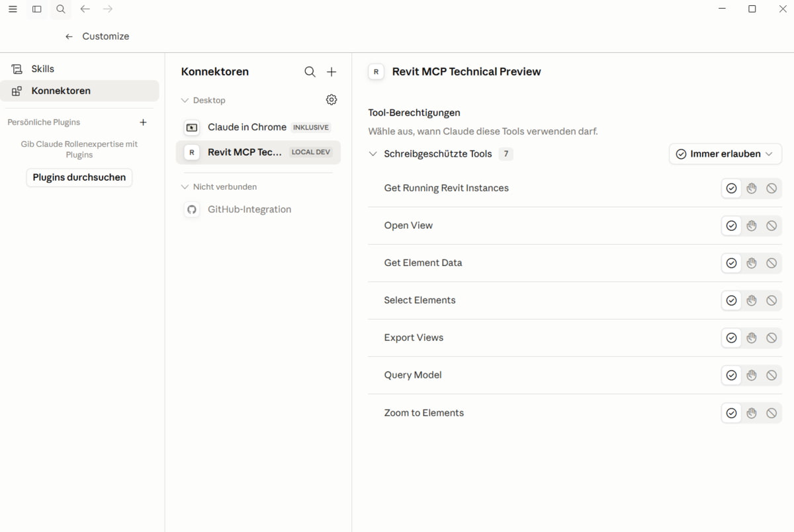Block the Zoom to Elements tool
Image resolution: width=794 pixels, height=532 pixels.
772,413
